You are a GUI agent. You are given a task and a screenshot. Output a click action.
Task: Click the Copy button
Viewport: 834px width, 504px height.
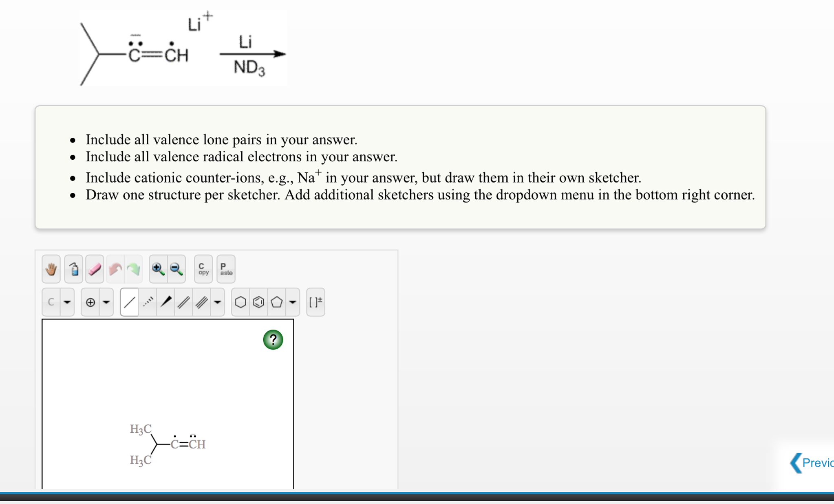click(x=203, y=269)
